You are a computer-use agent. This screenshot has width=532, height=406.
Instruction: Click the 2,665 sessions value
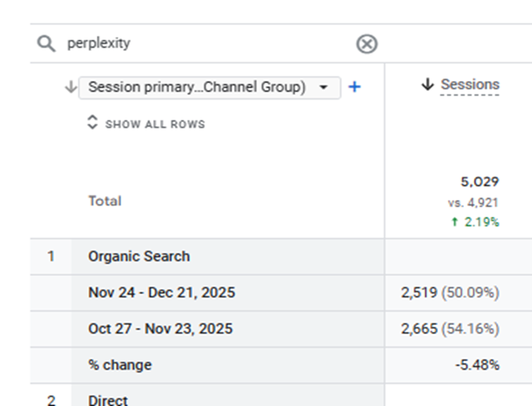pos(419,329)
